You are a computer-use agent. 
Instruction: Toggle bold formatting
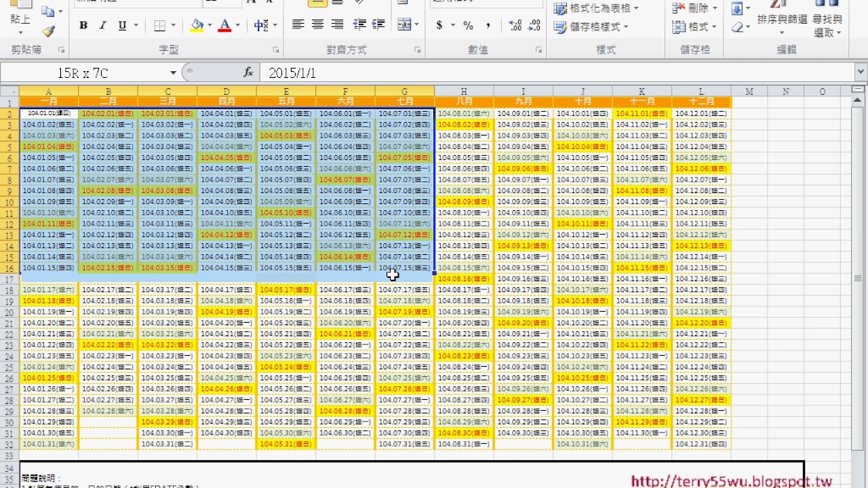[83, 26]
